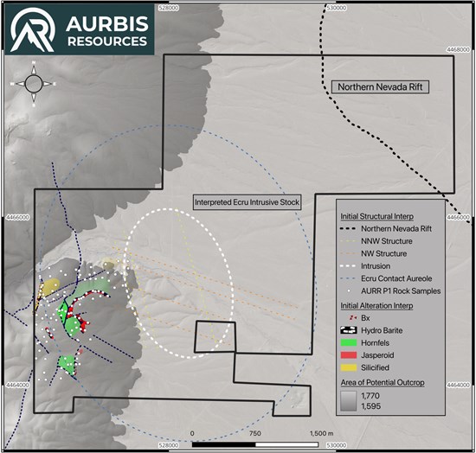Click the AURR P1 Rock Samples dot symbol
The image size is (476, 453).
pos(349,291)
